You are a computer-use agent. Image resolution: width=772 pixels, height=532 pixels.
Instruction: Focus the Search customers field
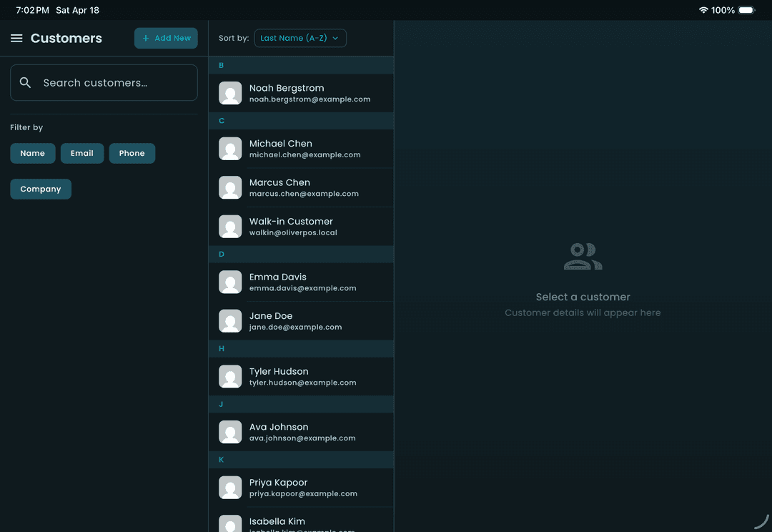click(x=104, y=83)
